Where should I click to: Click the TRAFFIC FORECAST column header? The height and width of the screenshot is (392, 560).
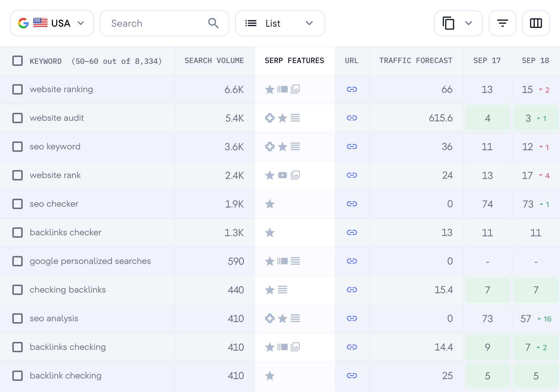(416, 60)
